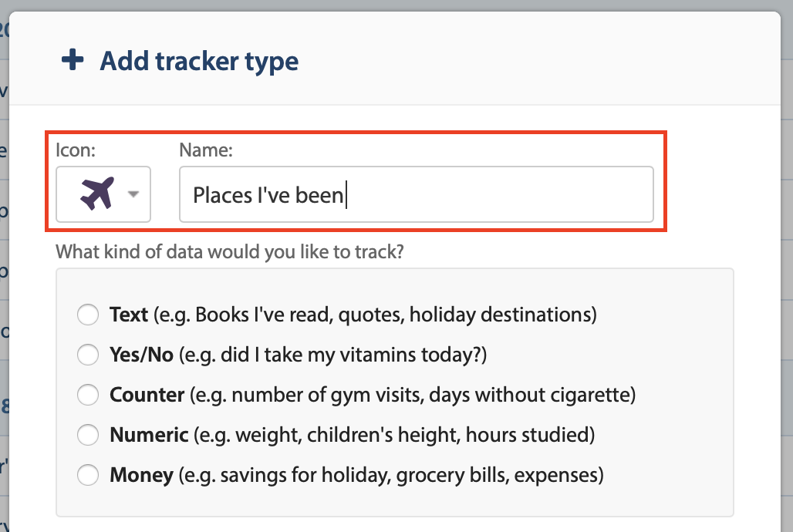This screenshot has width=793, height=532.
Task: Pick the Numeric data type
Action: pos(88,435)
